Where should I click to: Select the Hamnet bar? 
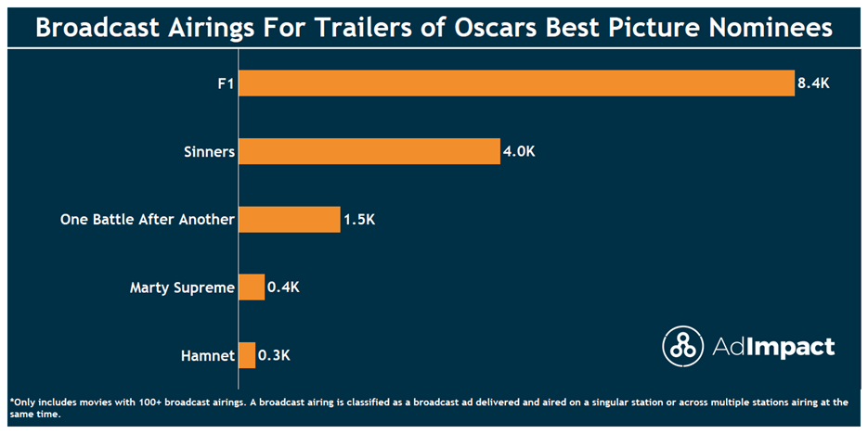pyautogui.click(x=247, y=355)
